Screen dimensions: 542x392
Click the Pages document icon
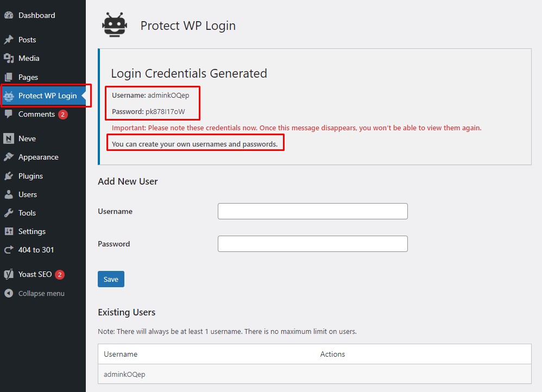pyautogui.click(x=9, y=77)
